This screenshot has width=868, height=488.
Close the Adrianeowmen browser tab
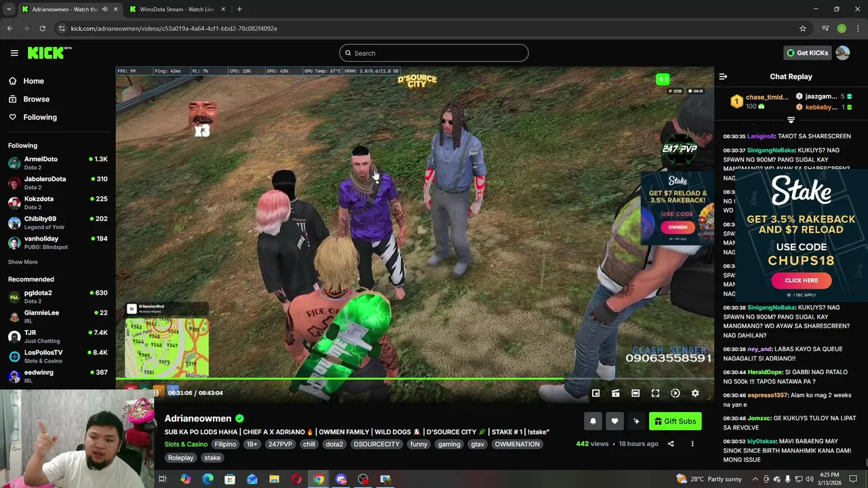click(115, 9)
